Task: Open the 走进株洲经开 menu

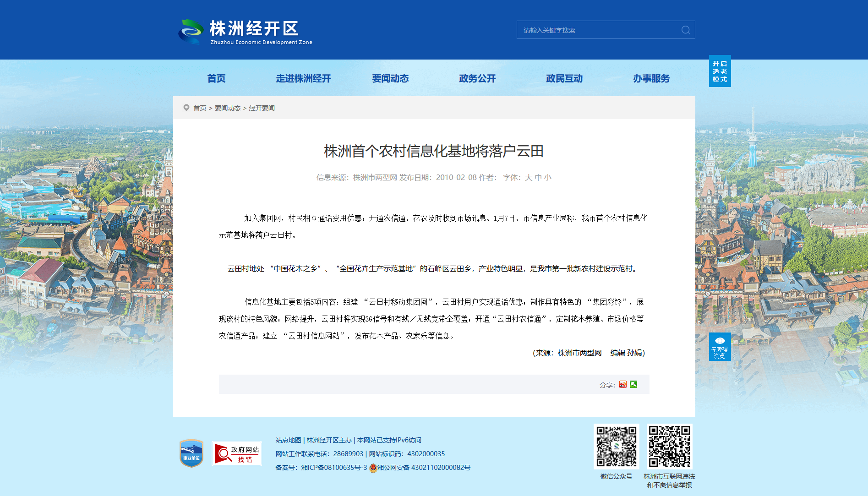Action: [303, 79]
